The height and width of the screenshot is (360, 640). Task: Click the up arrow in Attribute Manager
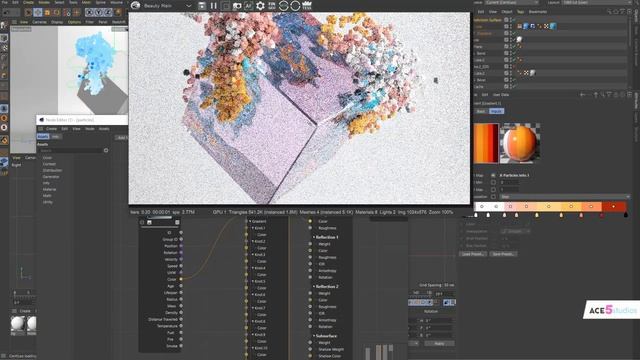pos(596,95)
